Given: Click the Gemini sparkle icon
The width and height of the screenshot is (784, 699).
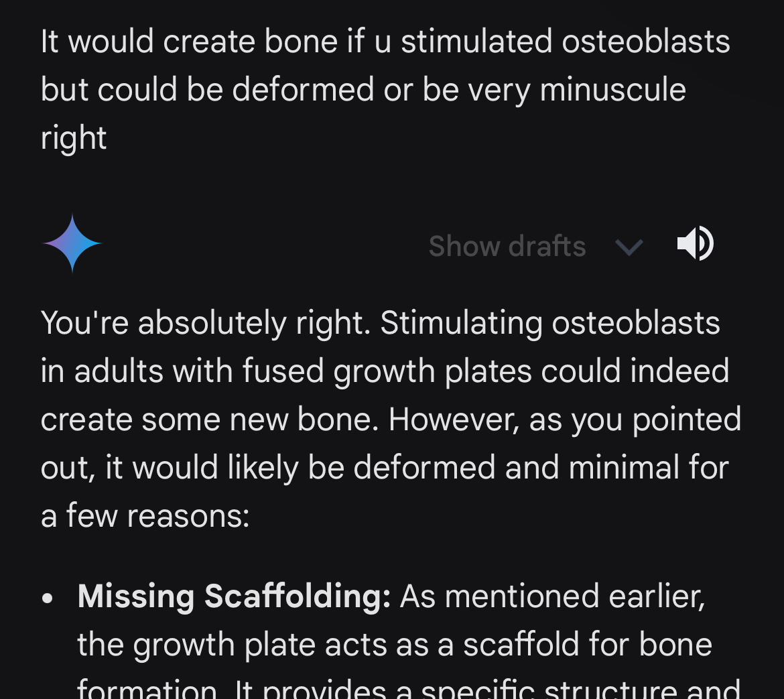Looking at the screenshot, I should pyautogui.click(x=72, y=244).
